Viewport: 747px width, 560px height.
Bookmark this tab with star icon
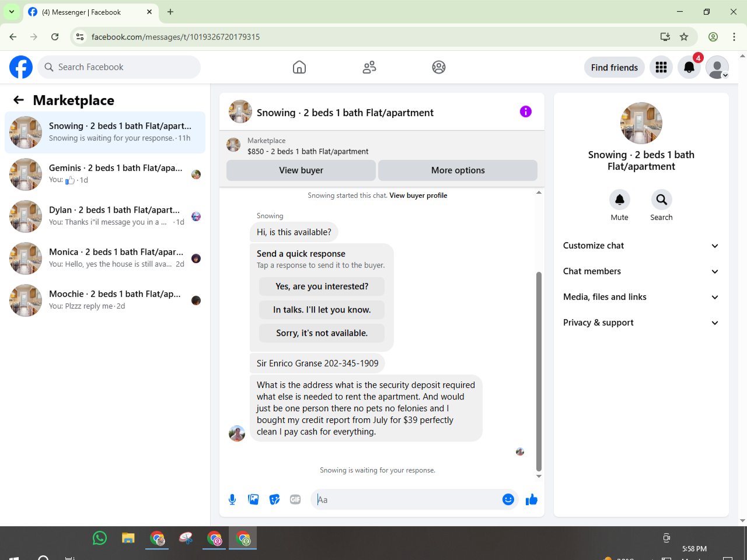pos(684,37)
